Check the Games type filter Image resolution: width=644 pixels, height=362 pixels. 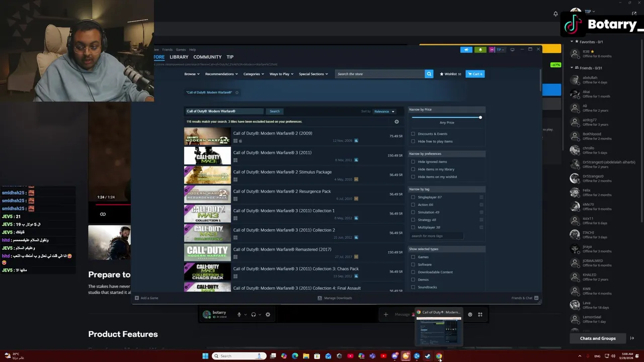point(413,257)
